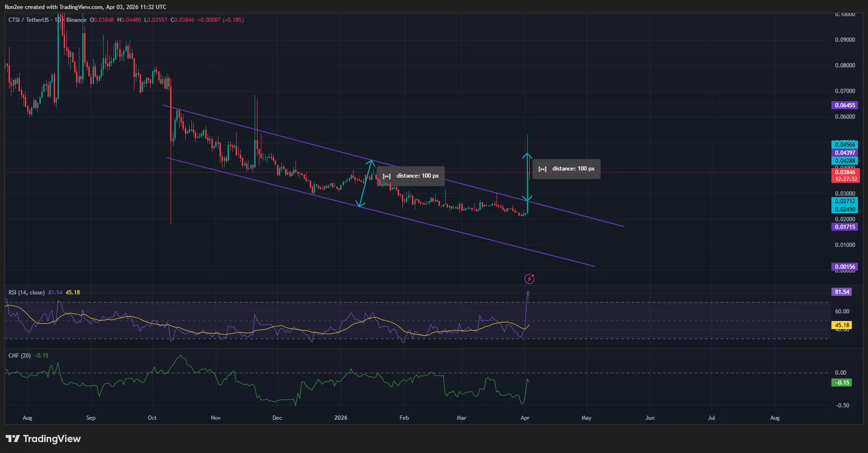The image size is (868, 453).
Task: Toggle the CMF (20) indicator
Action: [19, 355]
